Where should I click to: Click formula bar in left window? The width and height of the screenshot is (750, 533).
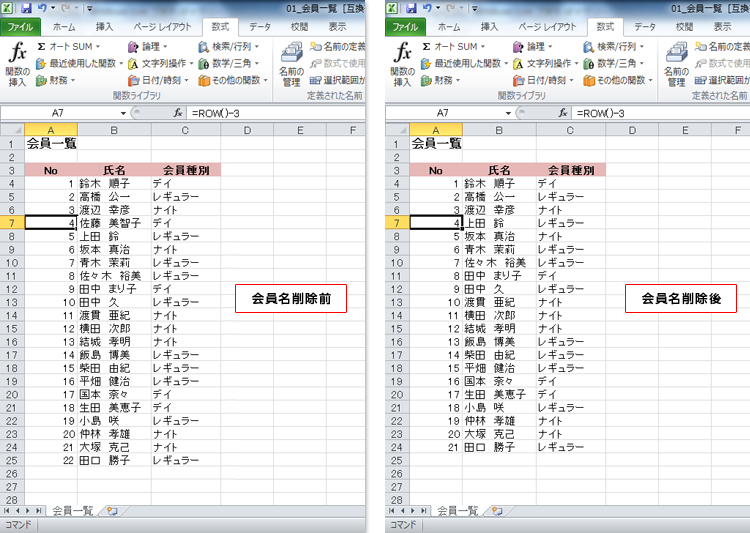[276, 113]
